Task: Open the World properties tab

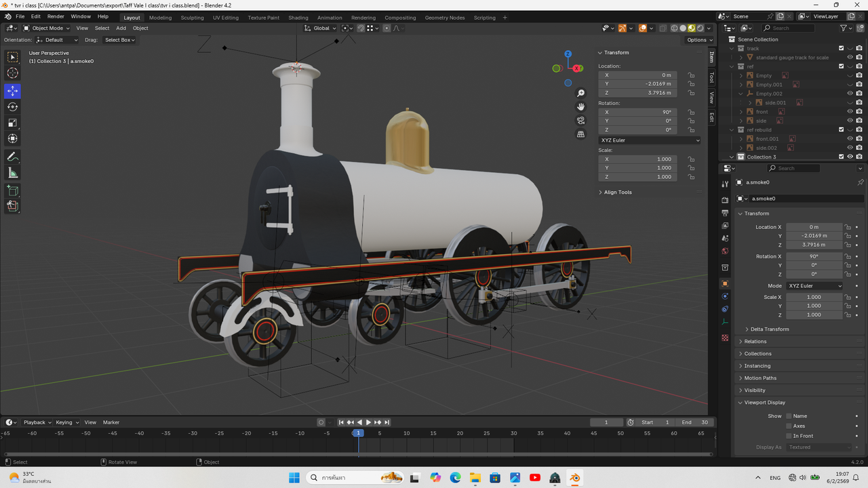Action: pyautogui.click(x=725, y=251)
